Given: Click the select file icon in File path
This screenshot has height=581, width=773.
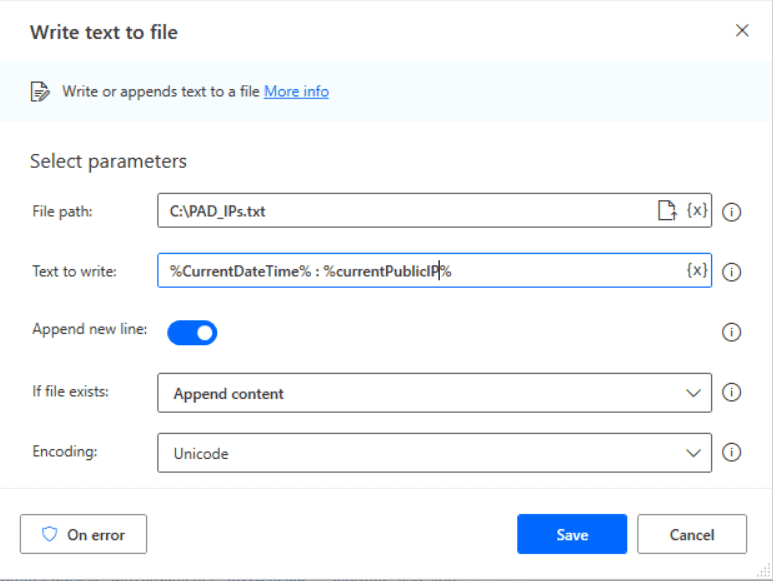Looking at the screenshot, I should [x=668, y=210].
